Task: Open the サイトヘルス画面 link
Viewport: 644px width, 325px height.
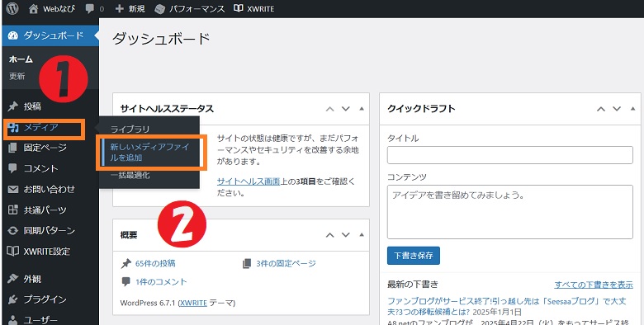Action: pyautogui.click(x=248, y=181)
